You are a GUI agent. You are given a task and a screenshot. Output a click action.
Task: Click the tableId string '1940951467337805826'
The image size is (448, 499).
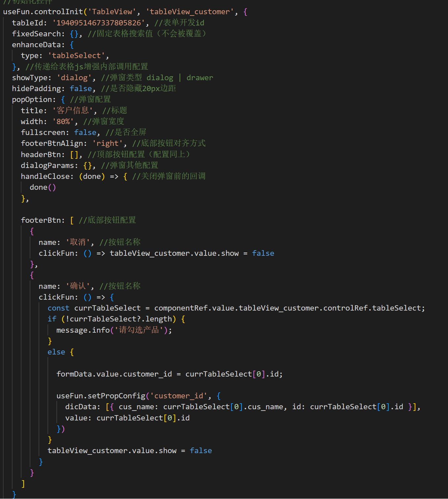pyautogui.click(x=99, y=23)
